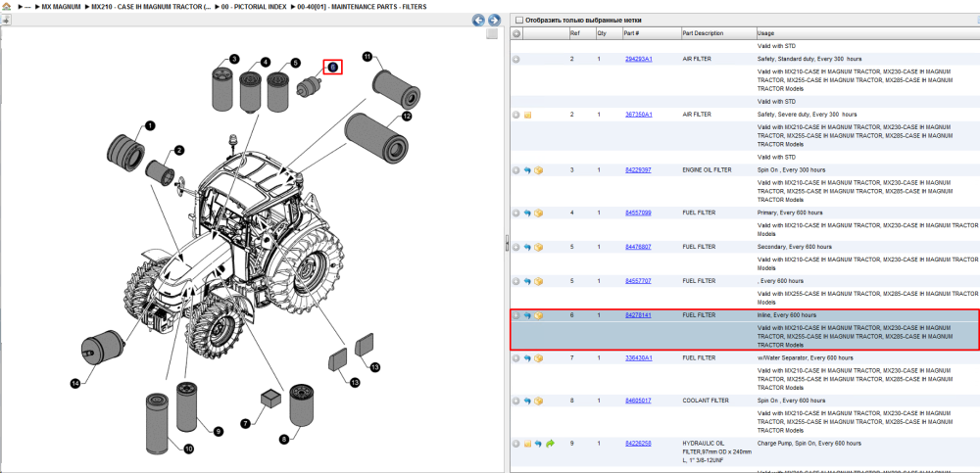Image resolution: width=980 pixels, height=473 pixels.
Task: Click the green arrow icon for part 84226258
Action: click(x=550, y=444)
